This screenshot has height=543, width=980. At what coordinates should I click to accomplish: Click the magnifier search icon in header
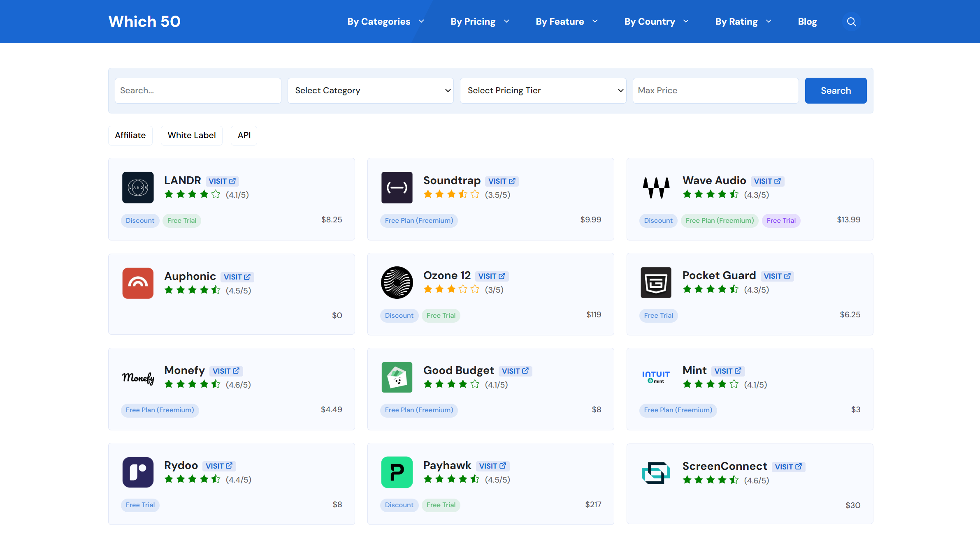851,22
